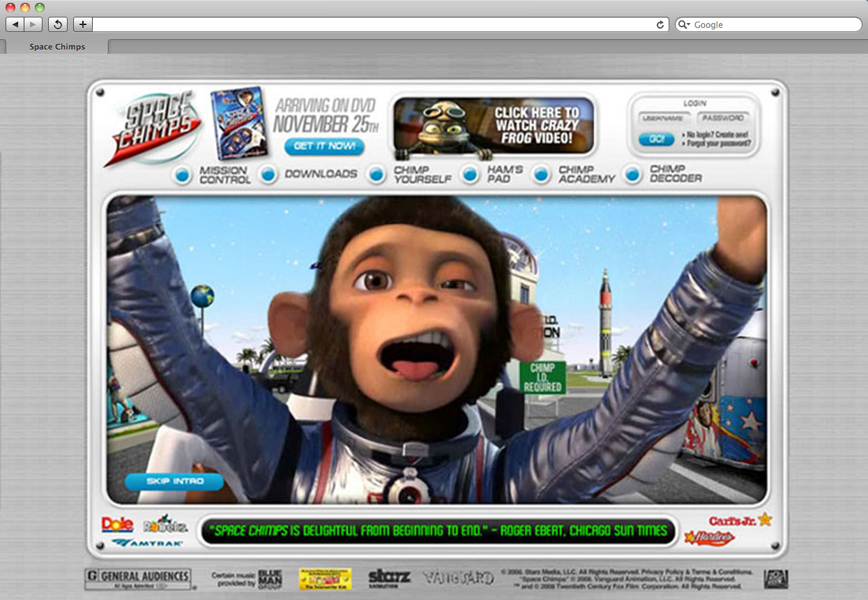868x600 pixels.
Task: Click the G General Audiences rating badge
Action: click(137, 578)
